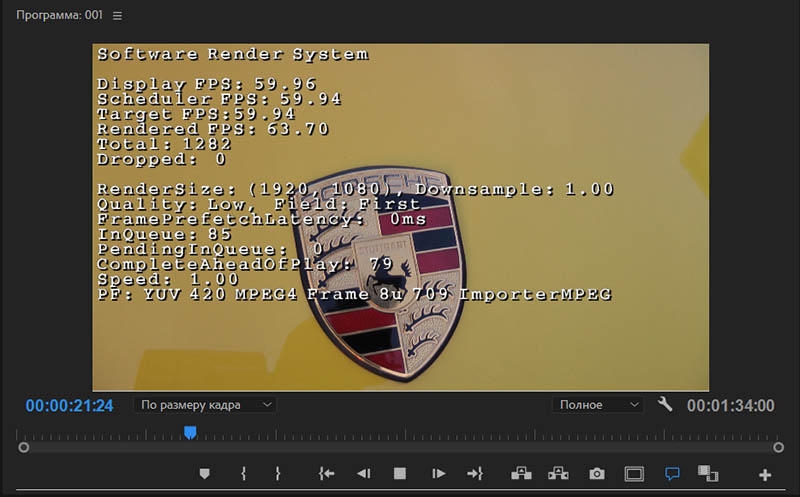
Task: Open the wrench settings menu
Action: coord(664,405)
